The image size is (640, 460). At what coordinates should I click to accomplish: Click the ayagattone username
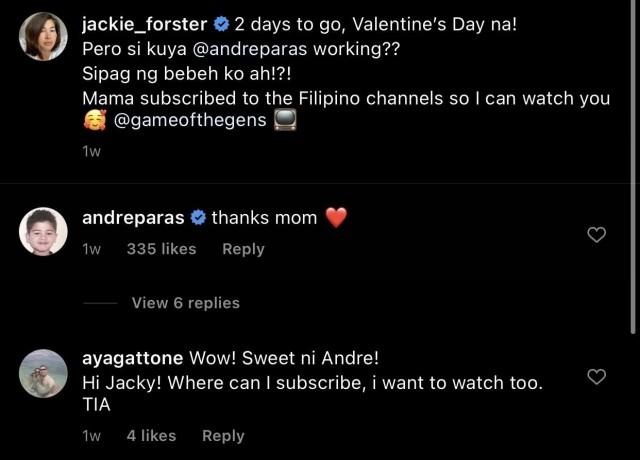[134, 357]
